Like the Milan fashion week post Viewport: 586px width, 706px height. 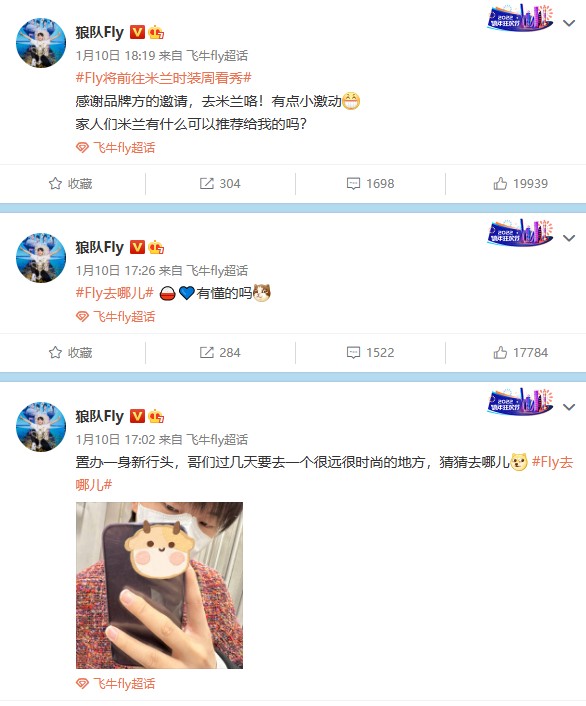coord(520,184)
